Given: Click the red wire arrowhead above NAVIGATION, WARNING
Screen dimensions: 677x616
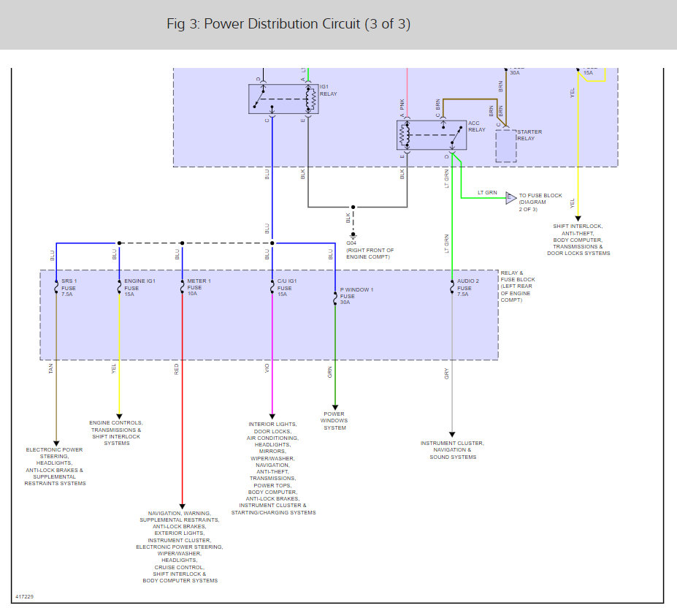Looking at the screenshot, I should point(182,506).
